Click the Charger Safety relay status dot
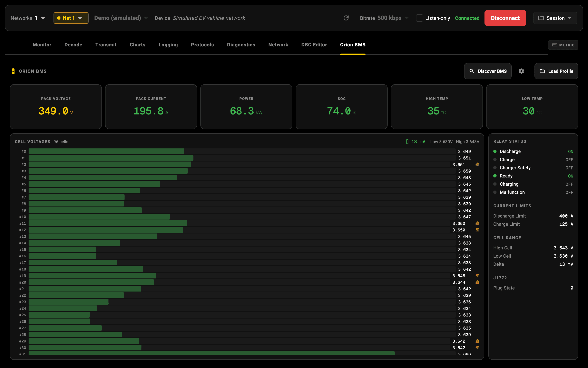Screen dimensions: 588x368 pyautogui.click(x=495, y=168)
